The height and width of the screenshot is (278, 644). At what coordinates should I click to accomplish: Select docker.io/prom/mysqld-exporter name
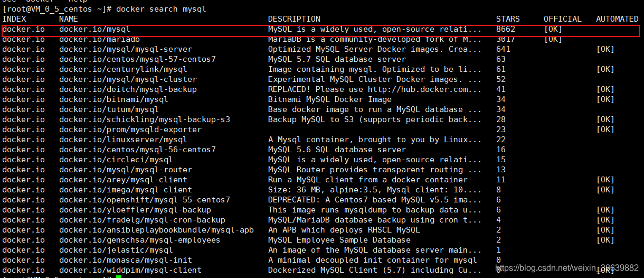click(130, 129)
